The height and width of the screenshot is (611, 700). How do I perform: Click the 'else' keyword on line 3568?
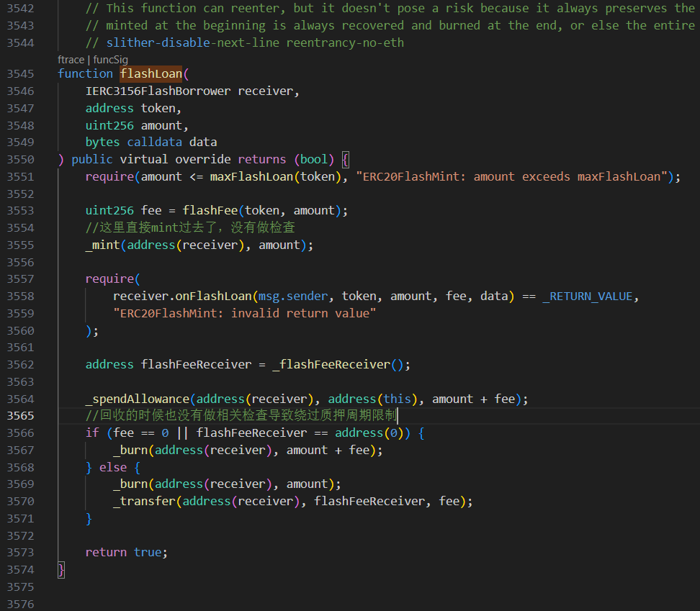click(113, 467)
